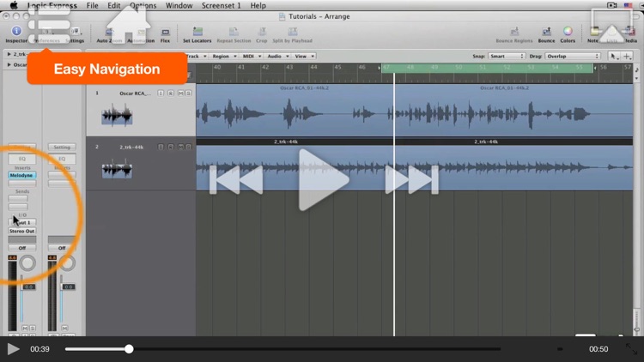Screen dimensions: 644x362
Task: Click the Repeat Section toolbar icon
Action: [234, 34]
